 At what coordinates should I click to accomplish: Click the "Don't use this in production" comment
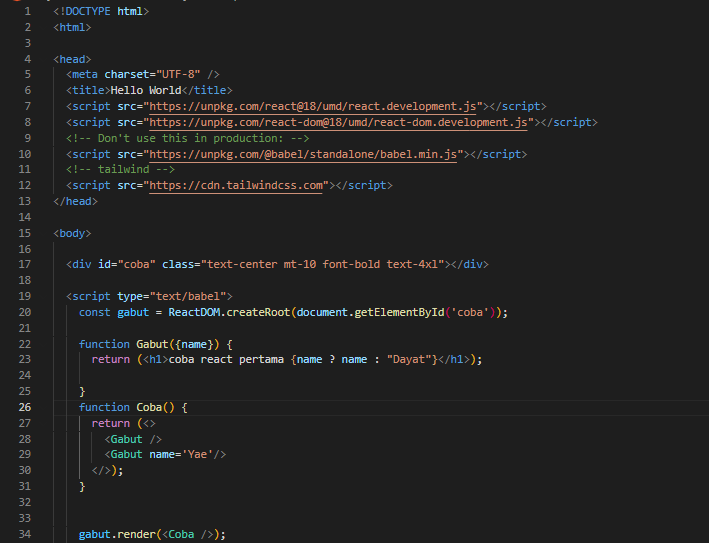click(188, 138)
